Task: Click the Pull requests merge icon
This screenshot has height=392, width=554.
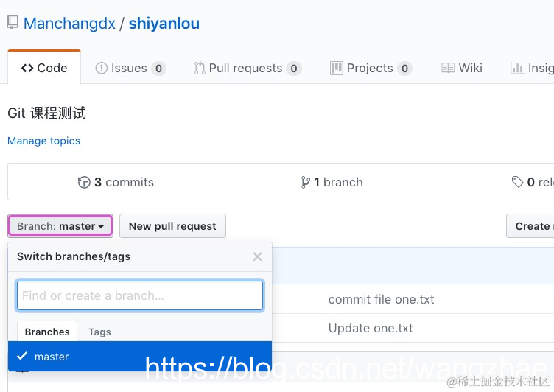Action: [199, 68]
